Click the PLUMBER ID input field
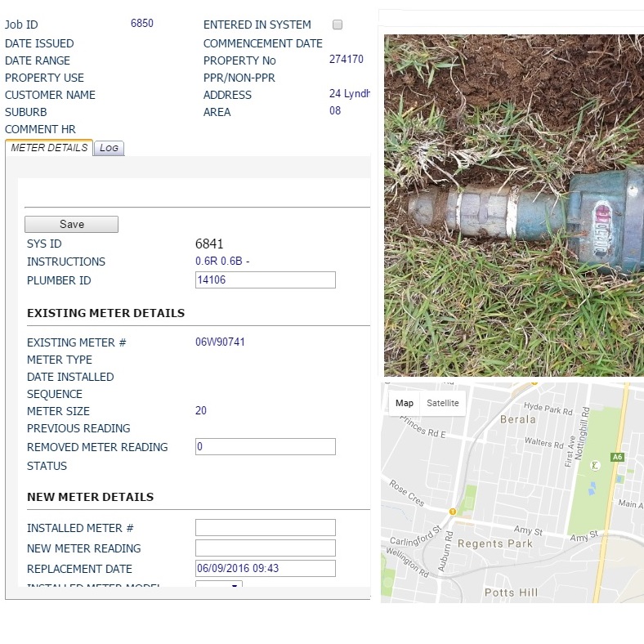Viewport: 644px width, 644px height. click(x=266, y=280)
